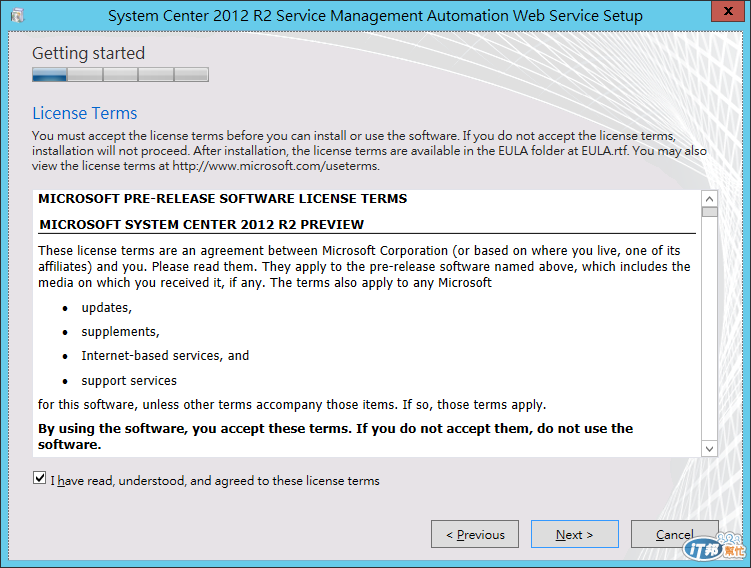Click the 'Internet-based services, and' bullet
The image size is (751, 568).
click(x=165, y=356)
